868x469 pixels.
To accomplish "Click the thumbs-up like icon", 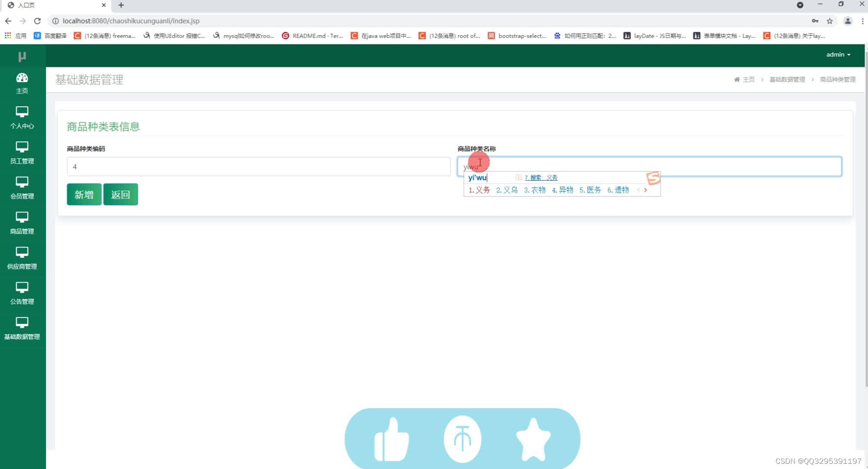I will click(391, 439).
